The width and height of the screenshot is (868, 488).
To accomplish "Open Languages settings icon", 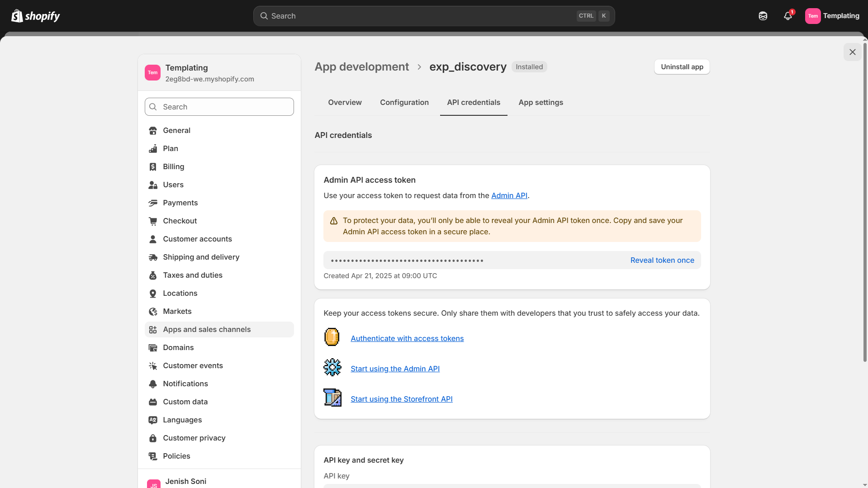I will [153, 420].
